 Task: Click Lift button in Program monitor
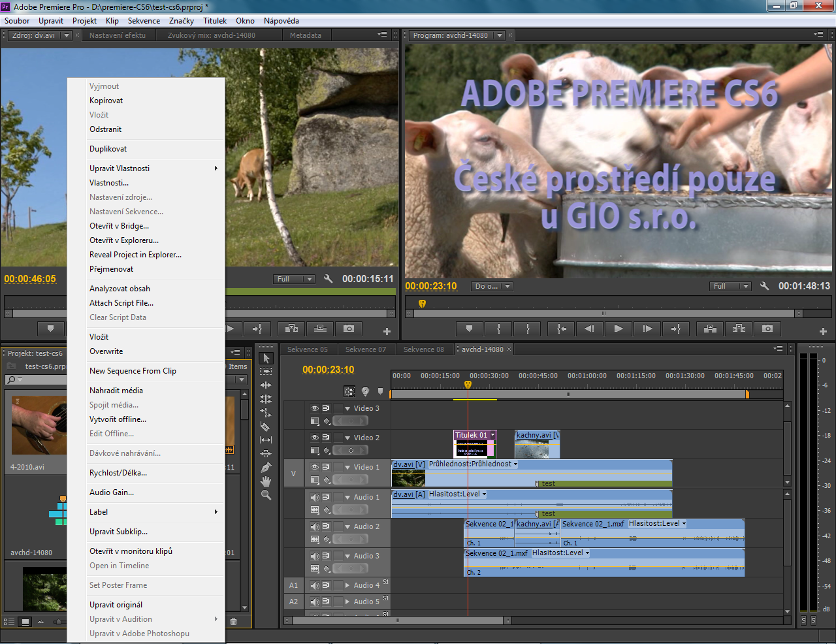click(710, 329)
